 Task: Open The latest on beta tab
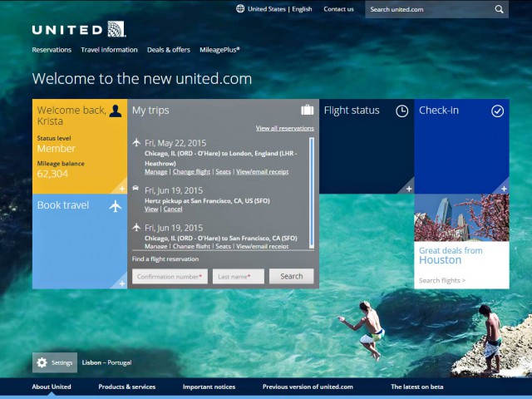pos(417,387)
